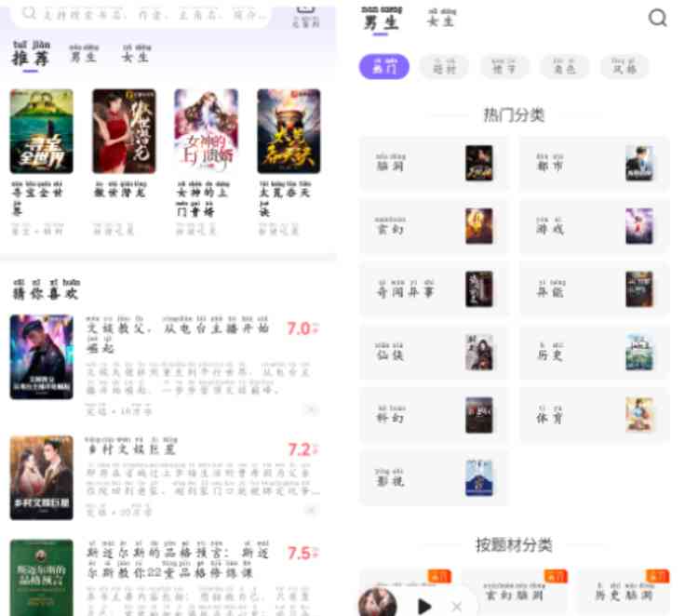The width and height of the screenshot is (685, 616).
Task: Open the 玄幻 category card
Action: coord(434,226)
